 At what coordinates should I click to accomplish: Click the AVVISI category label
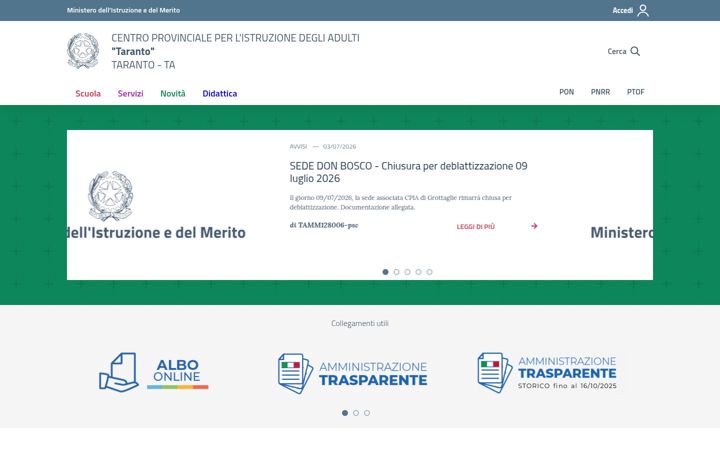click(298, 146)
